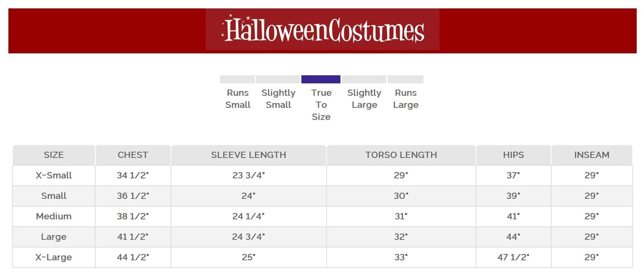Image resolution: width=644 pixels, height=280 pixels.
Task: Click the SIZE column header
Action: tap(54, 155)
